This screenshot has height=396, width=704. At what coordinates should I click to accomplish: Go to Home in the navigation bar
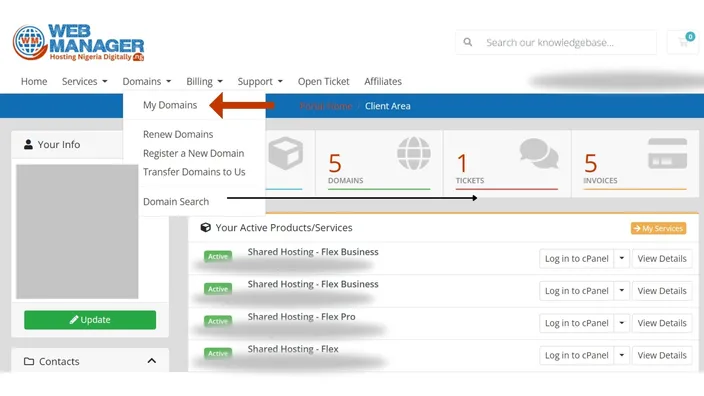point(34,81)
